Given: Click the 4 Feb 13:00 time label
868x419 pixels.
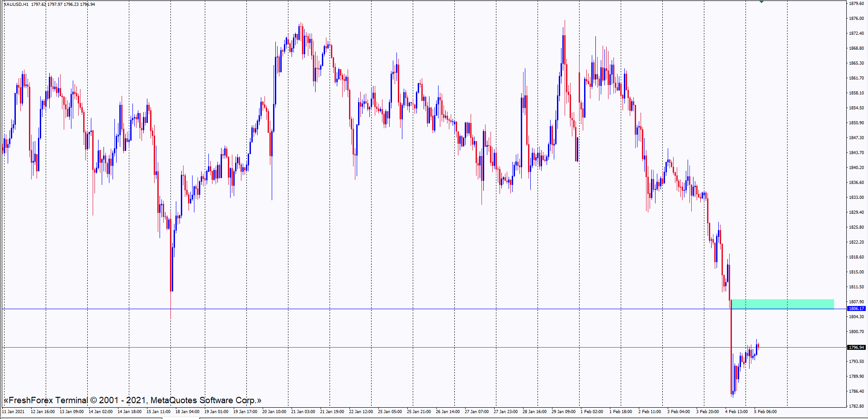Looking at the screenshot, I should click(736, 412).
